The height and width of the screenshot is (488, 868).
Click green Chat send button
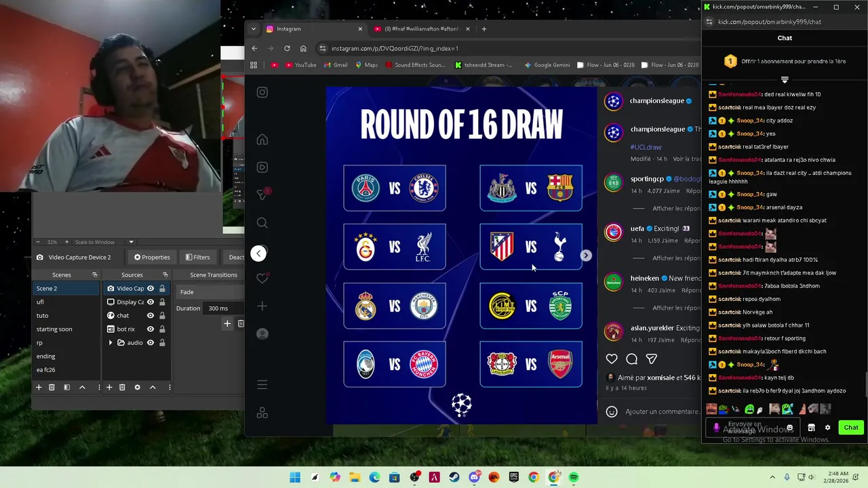click(851, 428)
